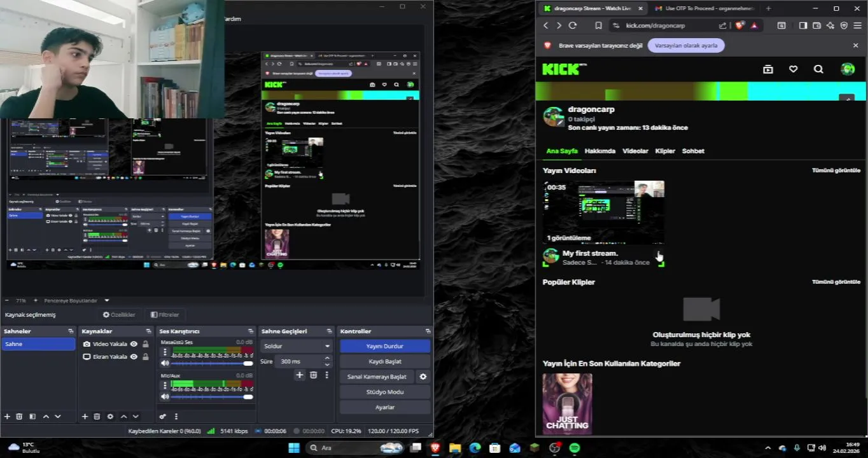This screenshot has width=868, height=458.
Task: Switch to Sohbet tab on Kick channel
Action: (693, 151)
